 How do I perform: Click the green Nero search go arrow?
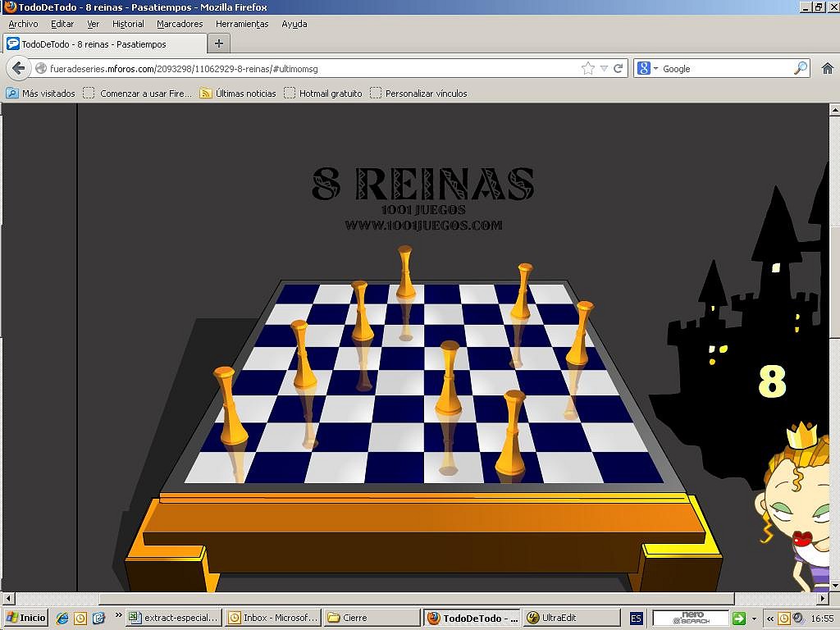pyautogui.click(x=739, y=619)
